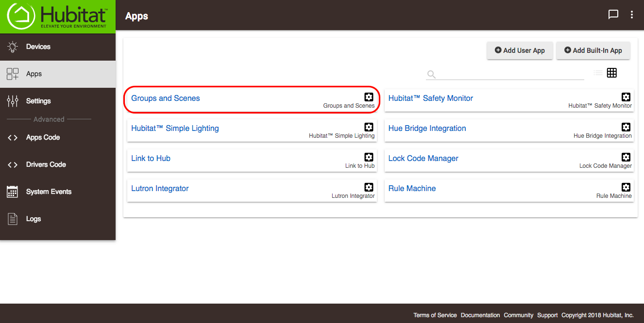Click the Drivers Code brackets icon
The width and height of the screenshot is (644, 323).
pyautogui.click(x=13, y=165)
